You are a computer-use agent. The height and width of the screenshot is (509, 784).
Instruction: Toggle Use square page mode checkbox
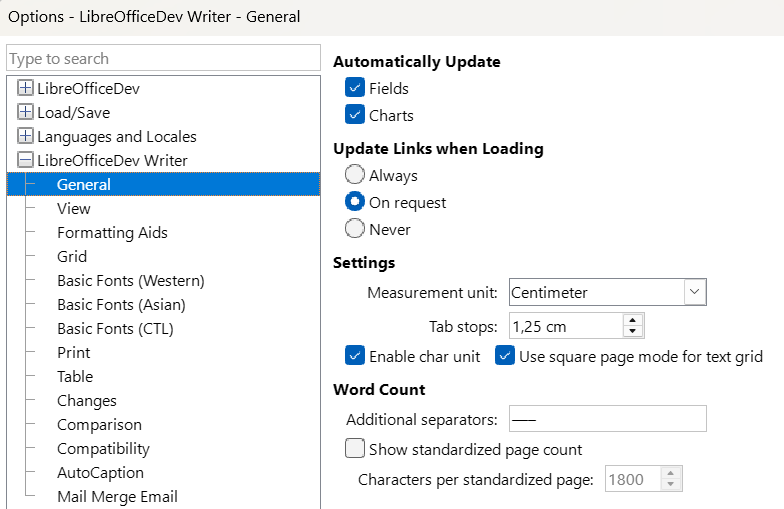(505, 356)
